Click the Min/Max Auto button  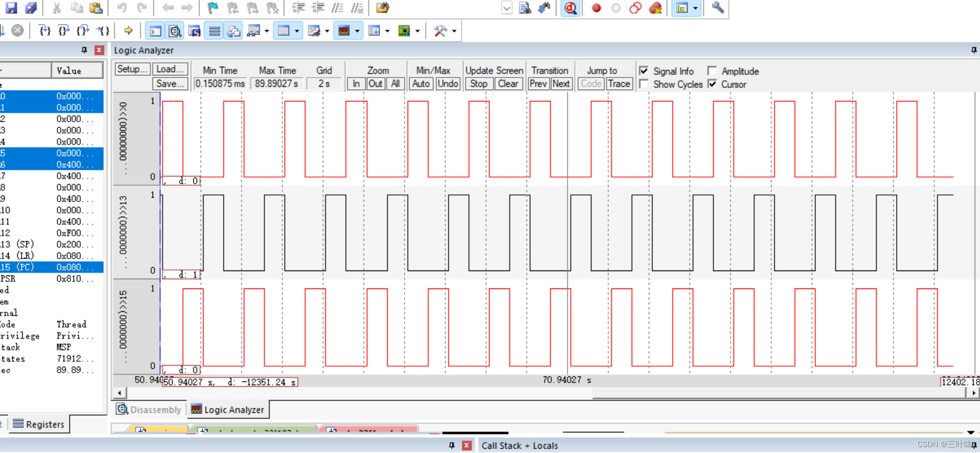coord(420,84)
